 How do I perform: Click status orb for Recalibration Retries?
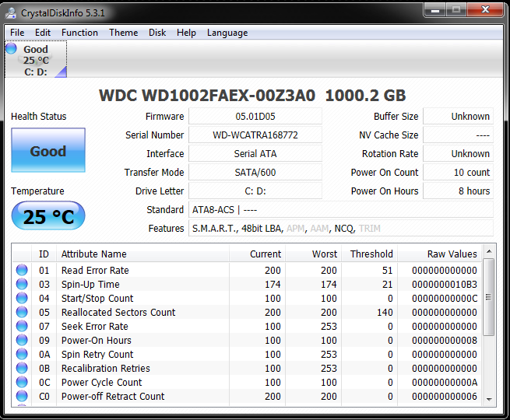(x=22, y=368)
